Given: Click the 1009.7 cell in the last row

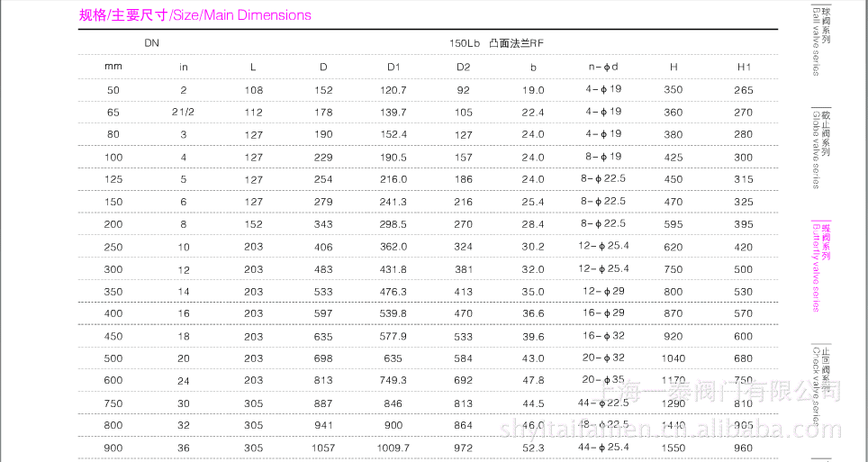Looking at the screenshot, I should pyautogui.click(x=393, y=448).
